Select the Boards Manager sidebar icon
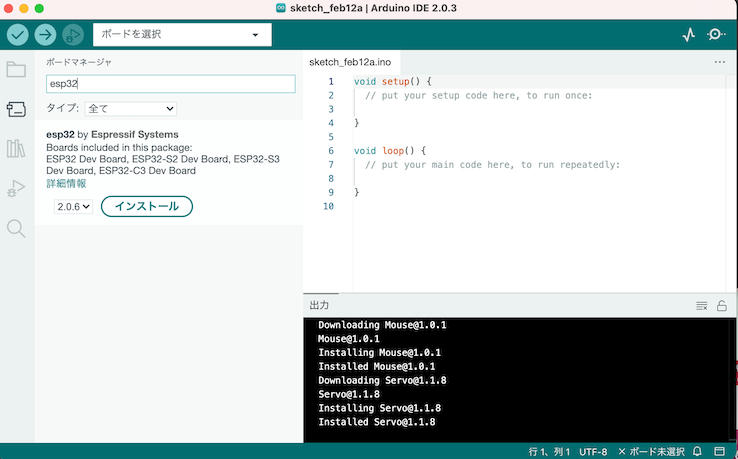The image size is (738, 459). click(16, 109)
